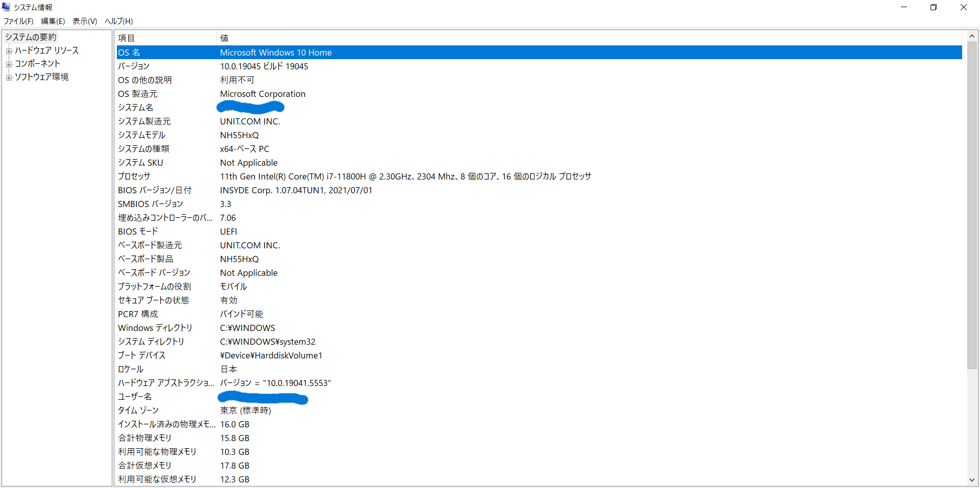
Task: Select the コンポーネント tree item
Action: [x=37, y=64]
